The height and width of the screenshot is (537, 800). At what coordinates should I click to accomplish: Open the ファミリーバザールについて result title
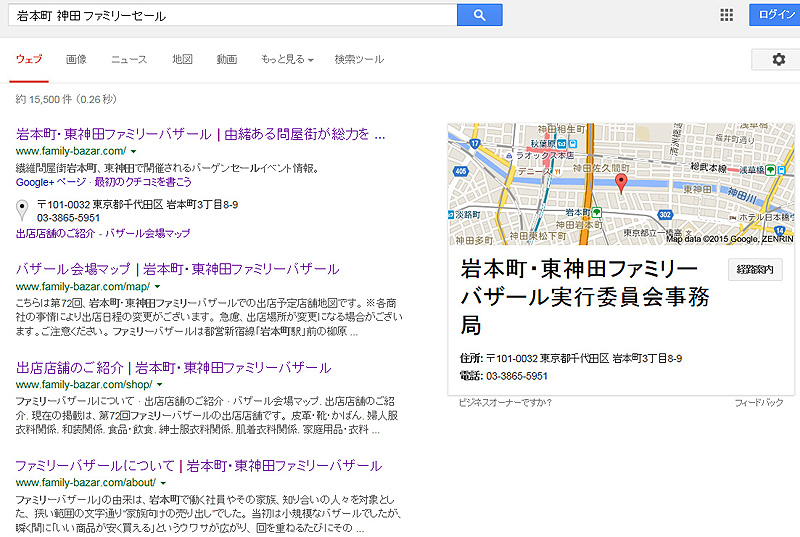(198, 465)
